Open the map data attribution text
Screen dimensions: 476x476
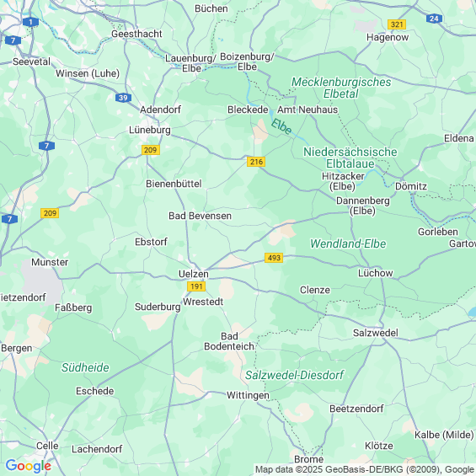[365, 469]
